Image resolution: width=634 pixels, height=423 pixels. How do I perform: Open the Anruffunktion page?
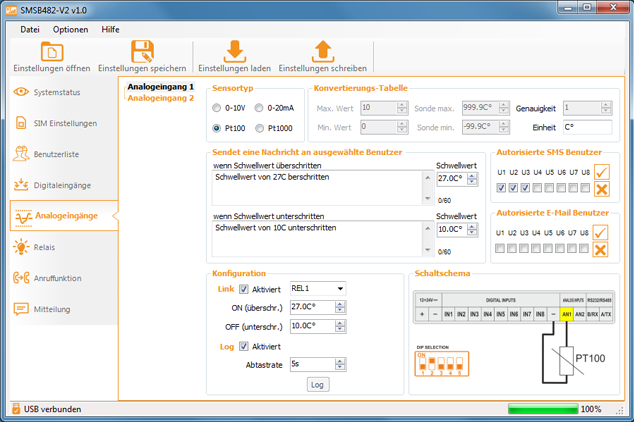pyautogui.click(x=58, y=278)
